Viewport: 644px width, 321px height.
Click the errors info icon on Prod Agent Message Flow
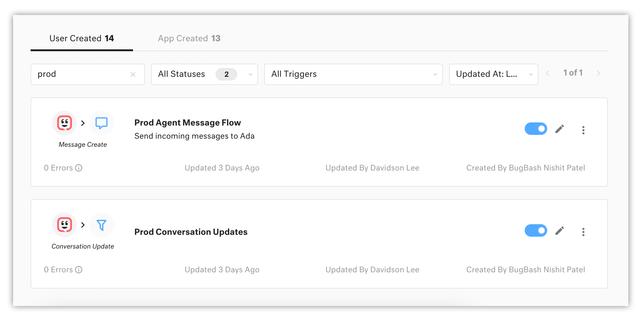[79, 168]
